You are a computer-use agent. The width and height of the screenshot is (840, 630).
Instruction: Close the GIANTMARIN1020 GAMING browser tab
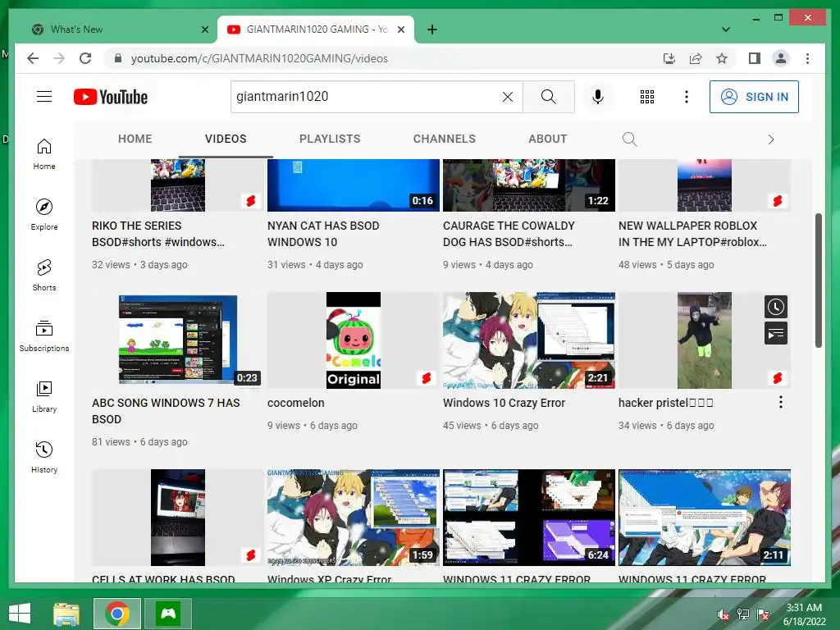click(x=400, y=30)
